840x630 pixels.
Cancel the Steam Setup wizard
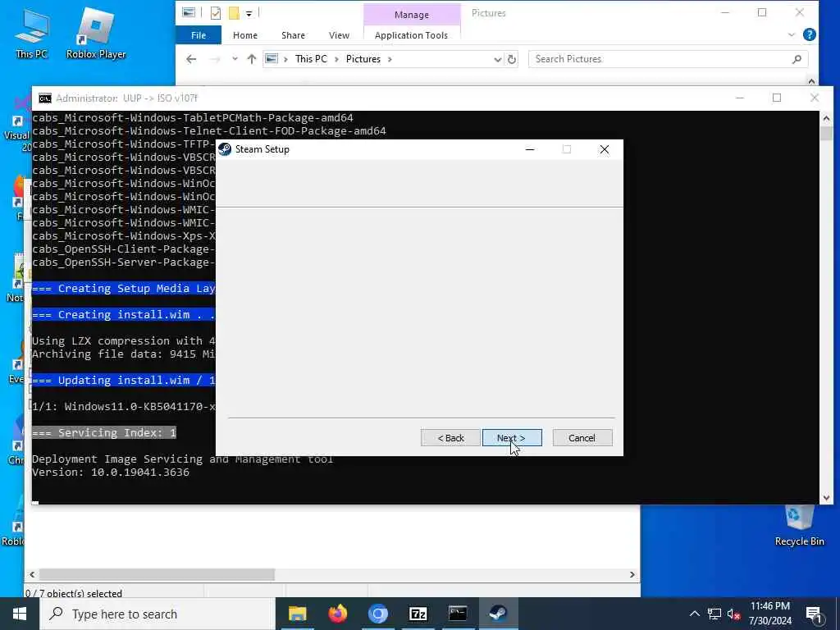pos(582,438)
